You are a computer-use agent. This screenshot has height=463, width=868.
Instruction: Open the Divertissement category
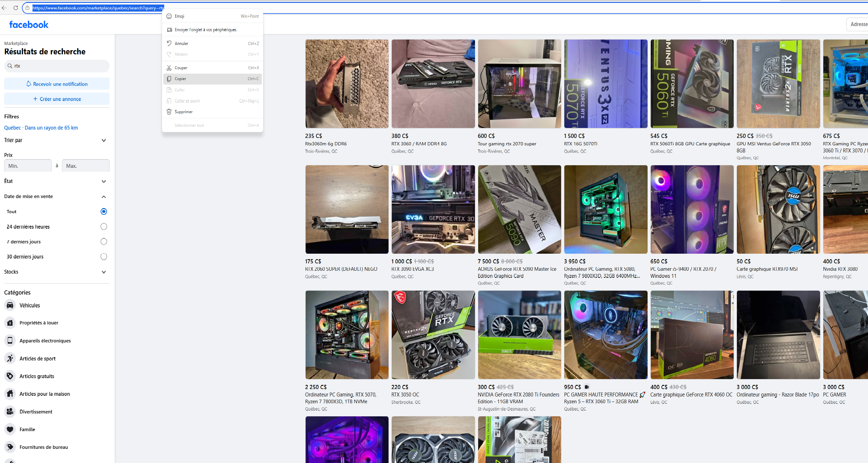click(x=36, y=412)
